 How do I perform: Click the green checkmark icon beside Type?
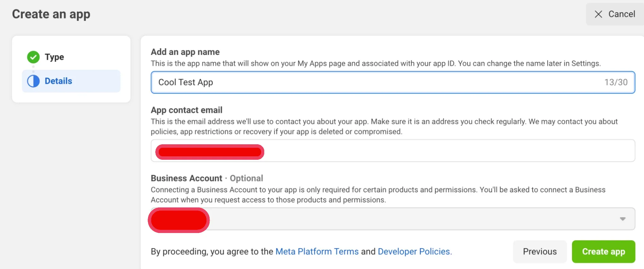tap(33, 57)
